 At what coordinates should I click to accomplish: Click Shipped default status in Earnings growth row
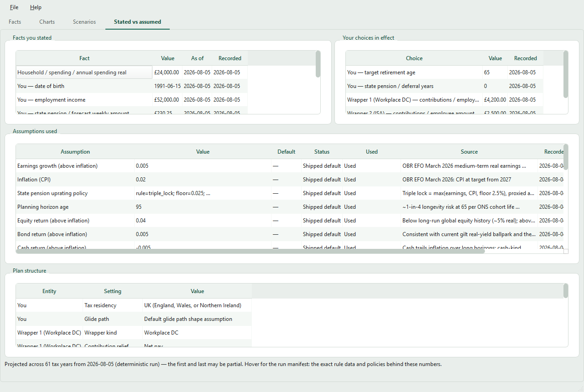(322, 166)
